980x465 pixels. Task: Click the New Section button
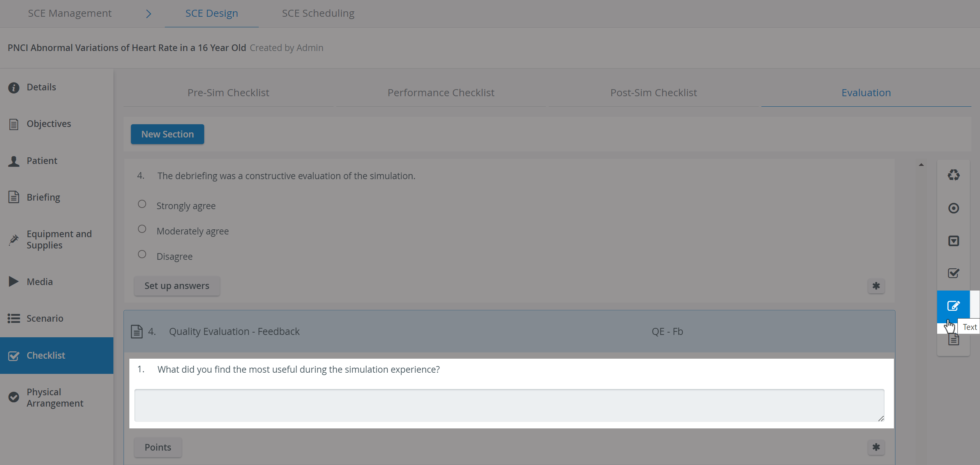tap(168, 134)
